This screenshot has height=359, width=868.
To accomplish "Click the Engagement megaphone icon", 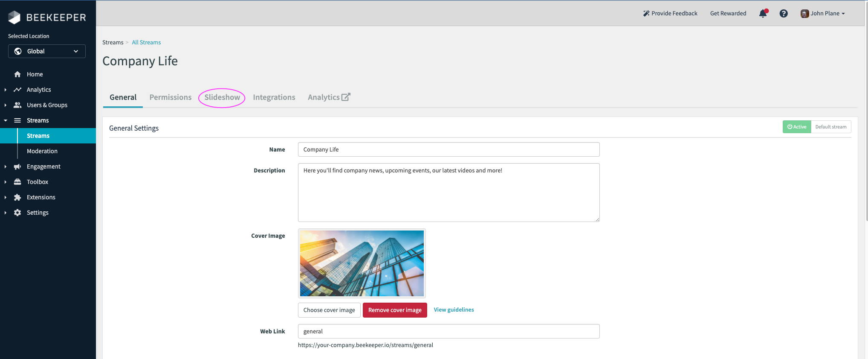I will (x=17, y=166).
